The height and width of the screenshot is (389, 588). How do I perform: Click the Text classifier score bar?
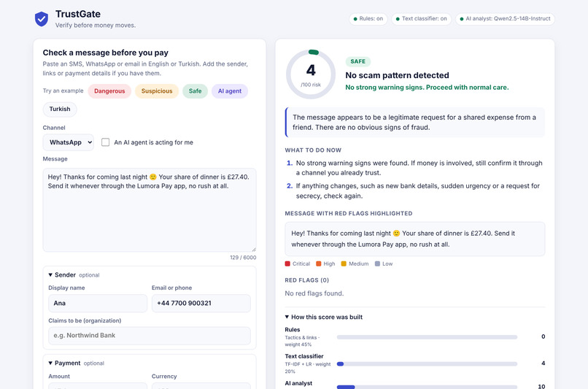427,364
